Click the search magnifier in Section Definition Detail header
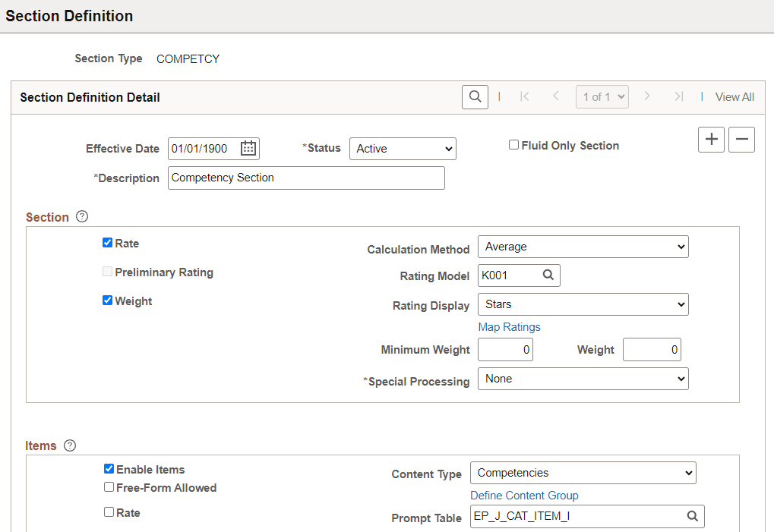This screenshot has height=532, width=774. coord(475,96)
